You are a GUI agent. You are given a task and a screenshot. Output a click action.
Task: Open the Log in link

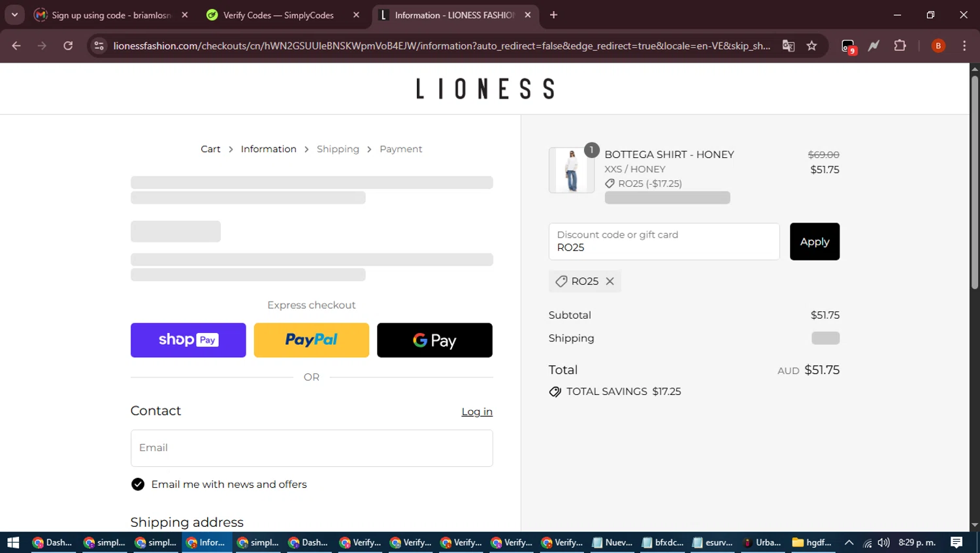477,412
